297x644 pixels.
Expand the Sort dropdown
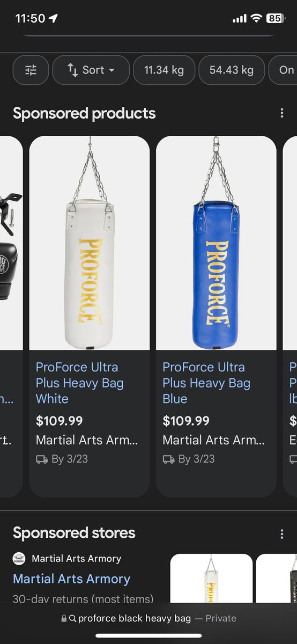(91, 70)
